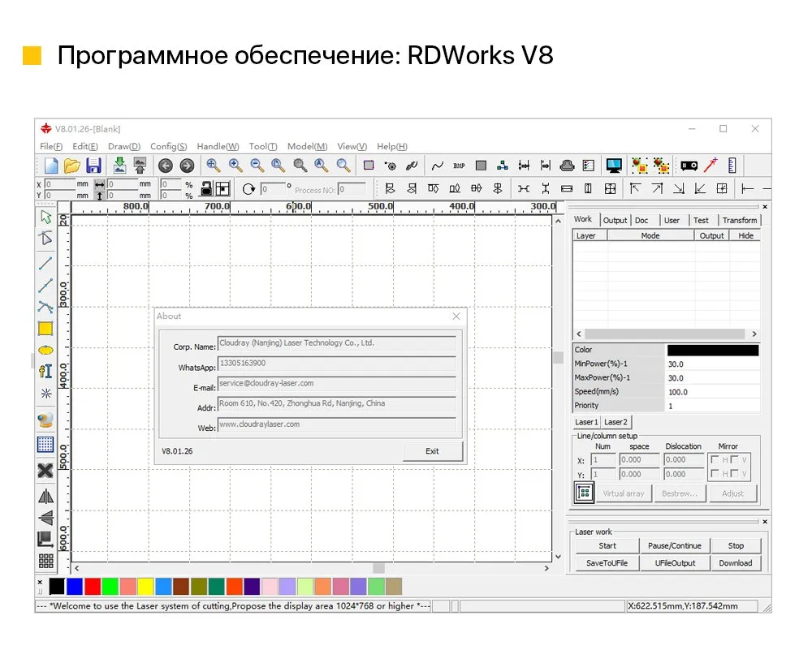The image size is (812, 659).
Task: Close the About dialog with its X
Action: point(456,316)
